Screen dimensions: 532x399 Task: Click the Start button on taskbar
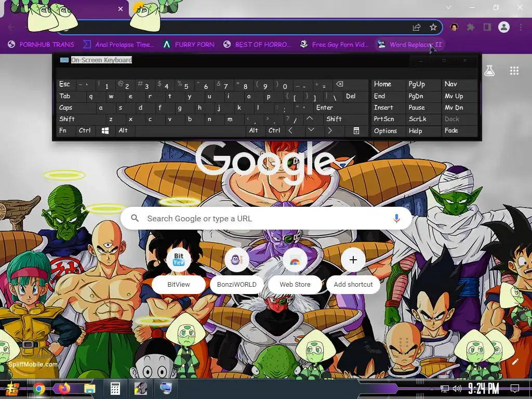pyautogui.click(x=12, y=389)
